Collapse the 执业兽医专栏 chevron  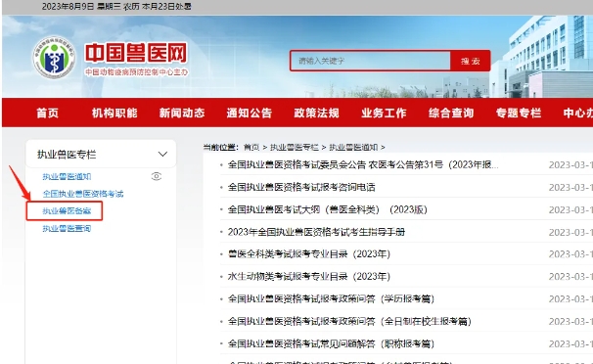[162, 155]
